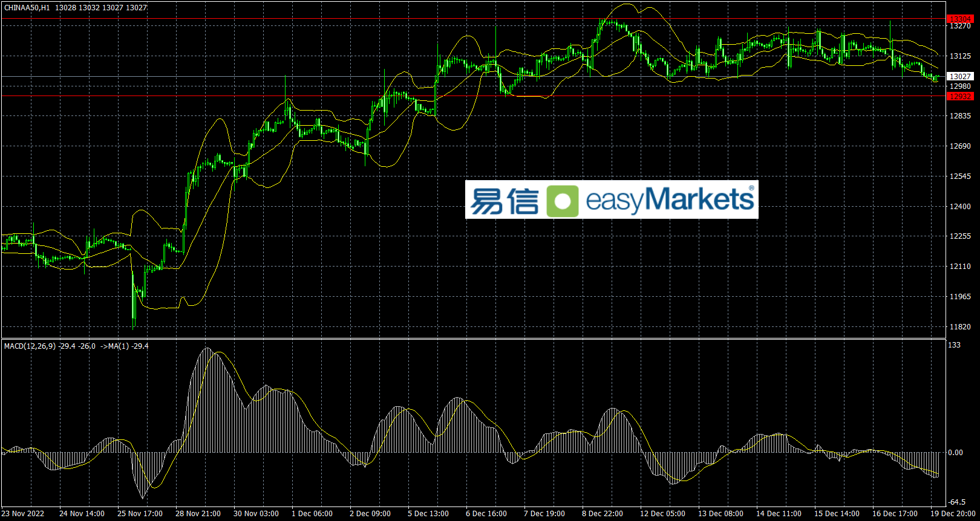Click the MACD zero level 0.00 label
980x521 pixels.
point(956,453)
